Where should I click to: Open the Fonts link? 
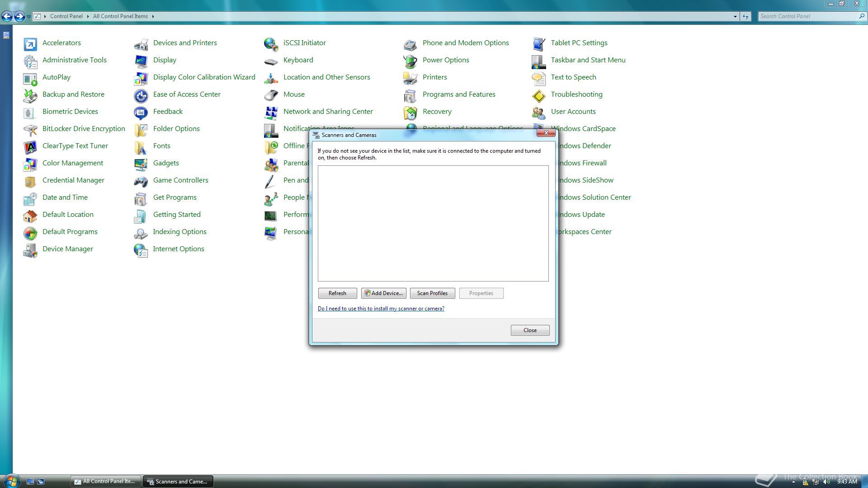(161, 146)
